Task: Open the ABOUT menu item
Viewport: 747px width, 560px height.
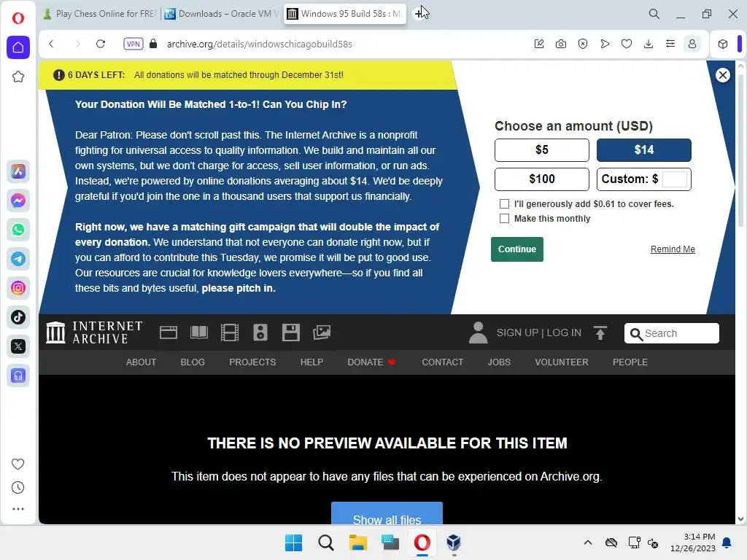Action: click(141, 362)
